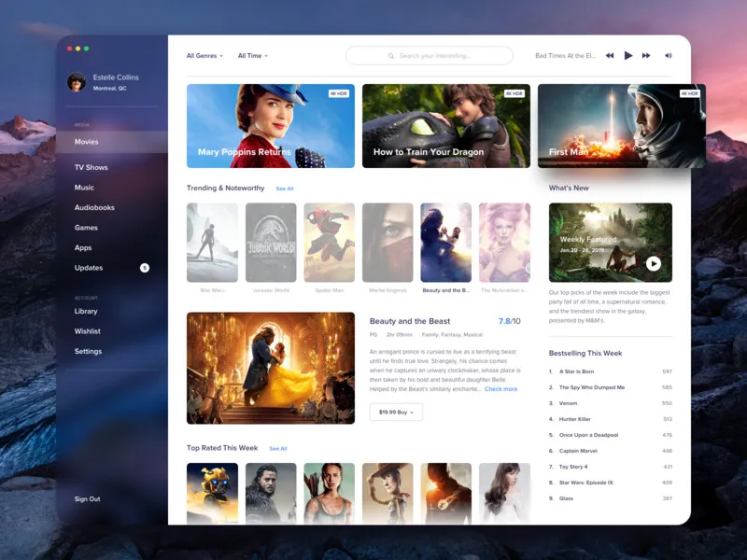Rewind the currently playing track

[610, 56]
